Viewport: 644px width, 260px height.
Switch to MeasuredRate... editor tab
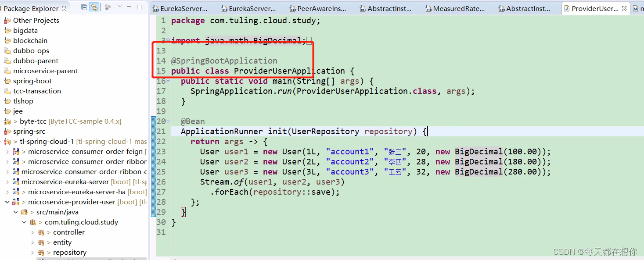(454, 8)
